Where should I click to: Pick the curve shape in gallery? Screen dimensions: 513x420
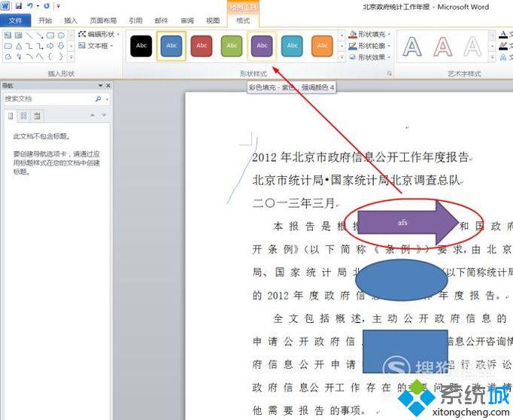pyautogui.click(x=40, y=56)
